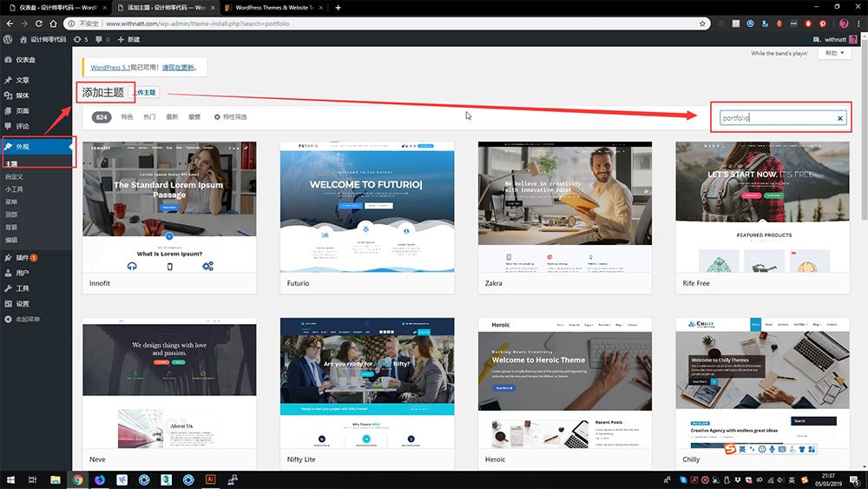Open the 特性筛选 feature filter

[x=230, y=117]
